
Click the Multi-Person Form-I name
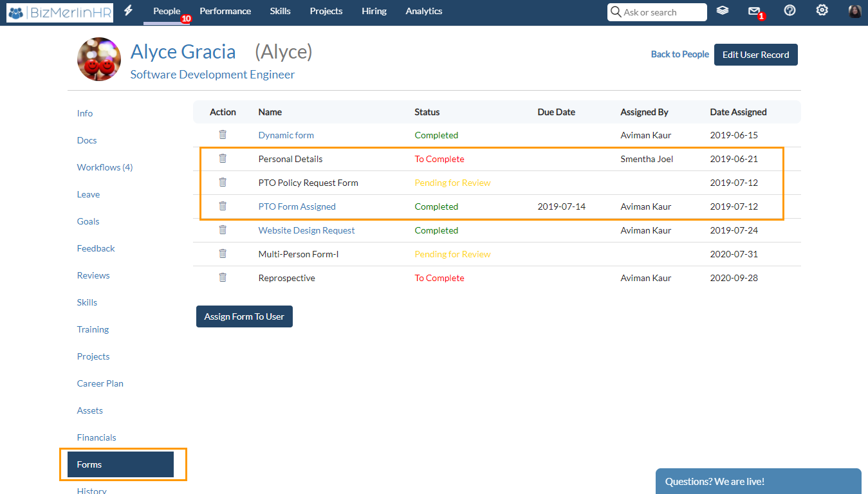tap(299, 254)
